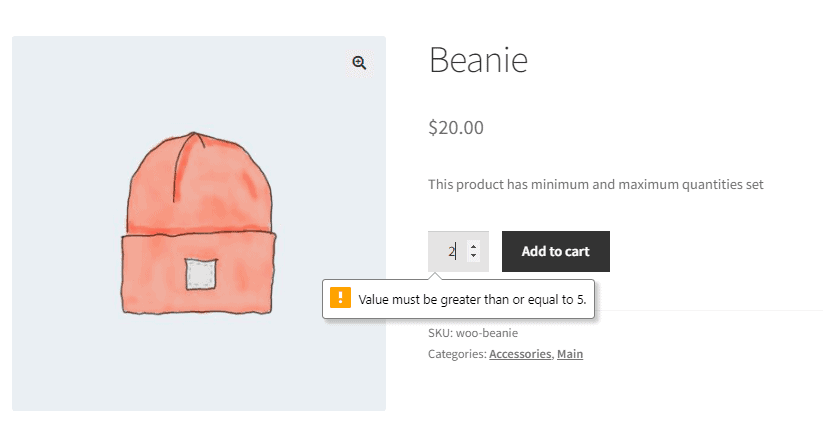
Task: Decrease quantity with the down arrow
Action: click(x=473, y=256)
